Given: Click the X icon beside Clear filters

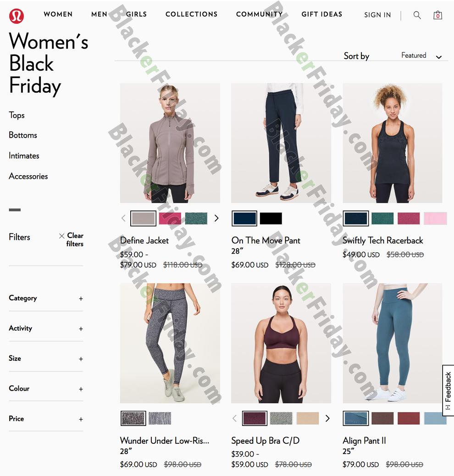Looking at the screenshot, I should (x=61, y=236).
